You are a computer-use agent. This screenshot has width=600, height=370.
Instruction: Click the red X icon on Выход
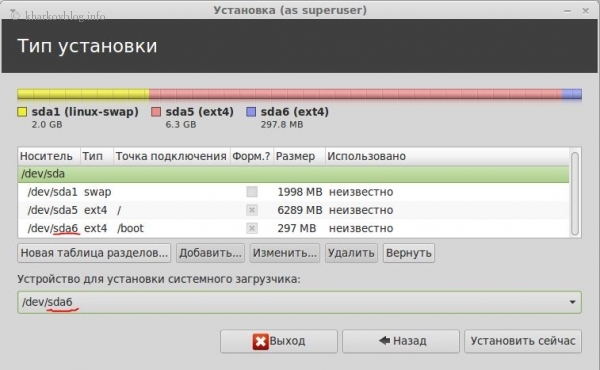(x=260, y=341)
